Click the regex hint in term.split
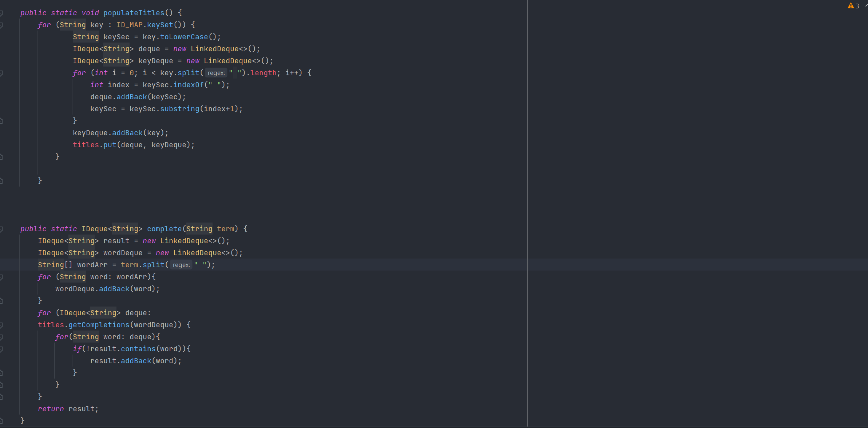 181,265
